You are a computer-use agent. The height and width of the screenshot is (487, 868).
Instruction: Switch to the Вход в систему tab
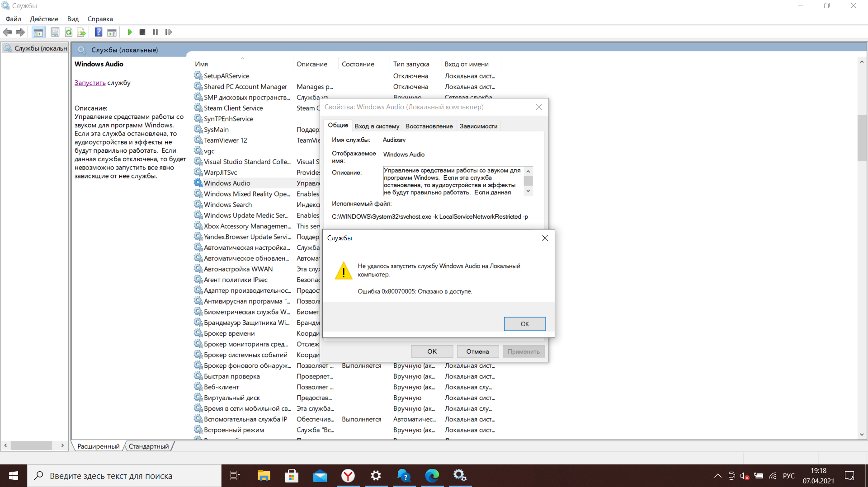point(377,126)
